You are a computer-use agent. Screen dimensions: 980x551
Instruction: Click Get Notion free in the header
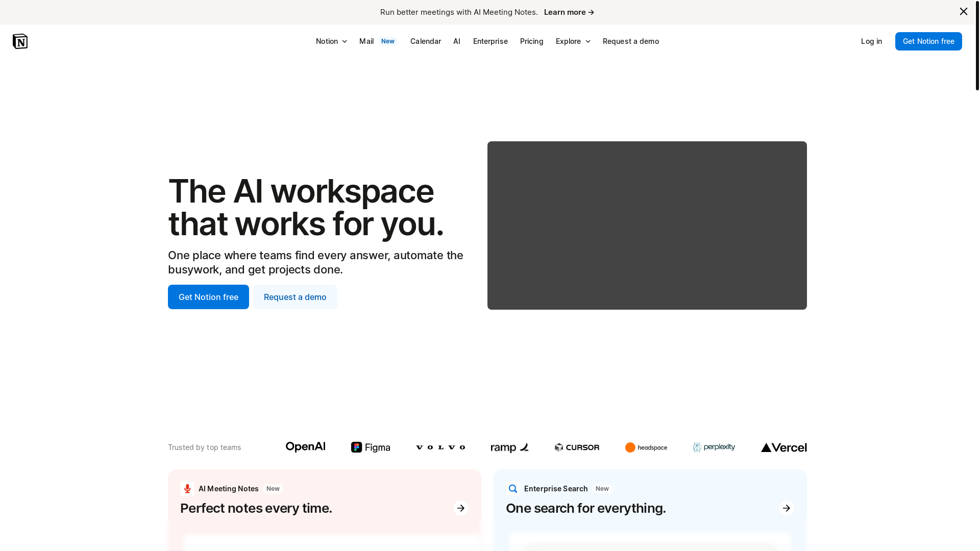click(x=928, y=41)
